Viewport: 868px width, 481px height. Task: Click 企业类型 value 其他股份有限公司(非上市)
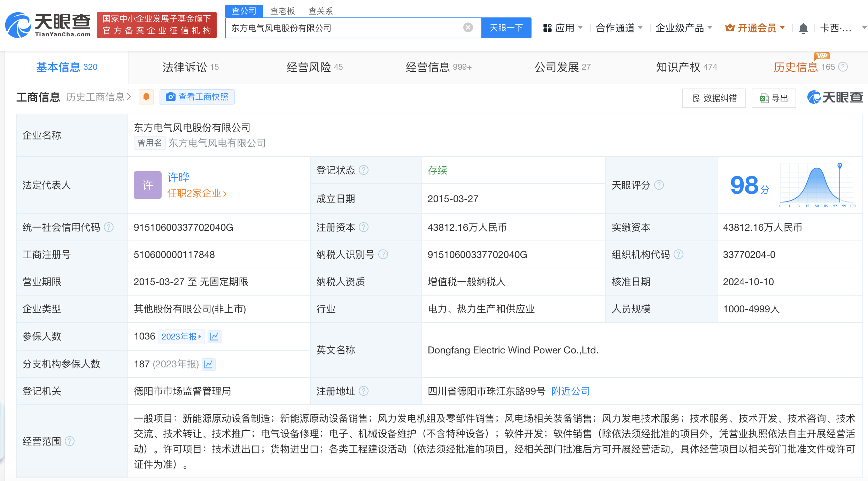(190, 309)
